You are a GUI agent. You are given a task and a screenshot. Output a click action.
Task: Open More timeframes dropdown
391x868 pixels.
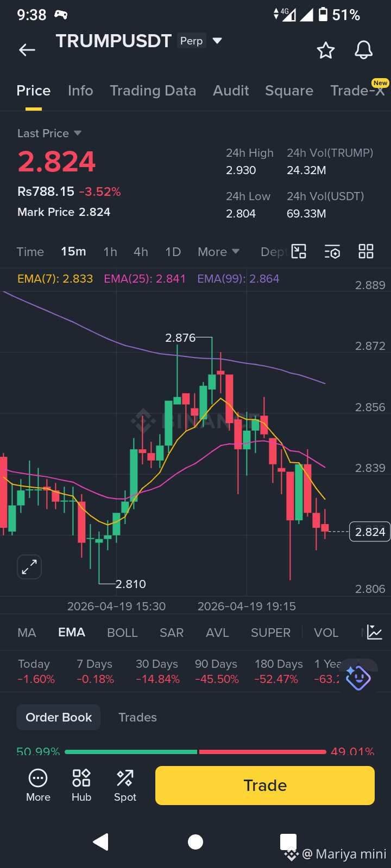(218, 252)
